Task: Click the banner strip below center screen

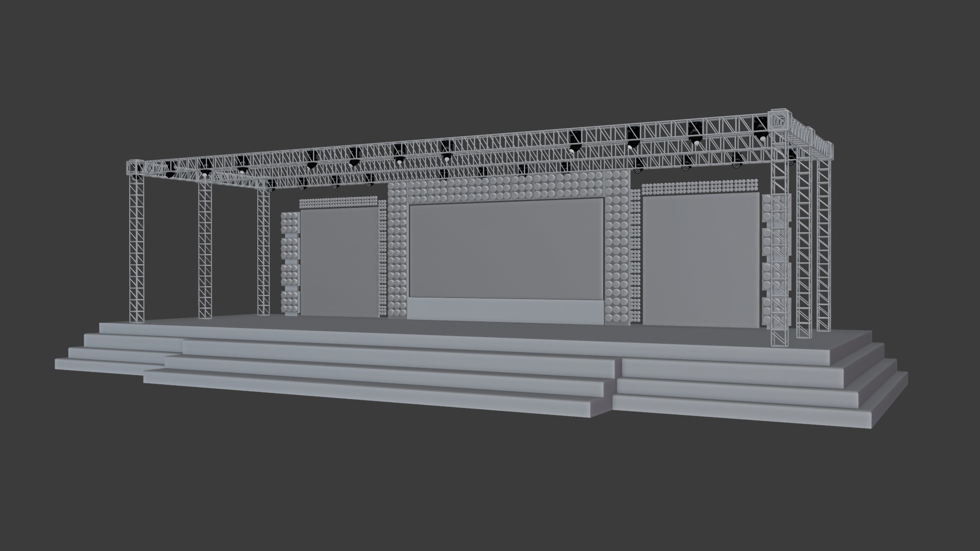Action: (504, 311)
